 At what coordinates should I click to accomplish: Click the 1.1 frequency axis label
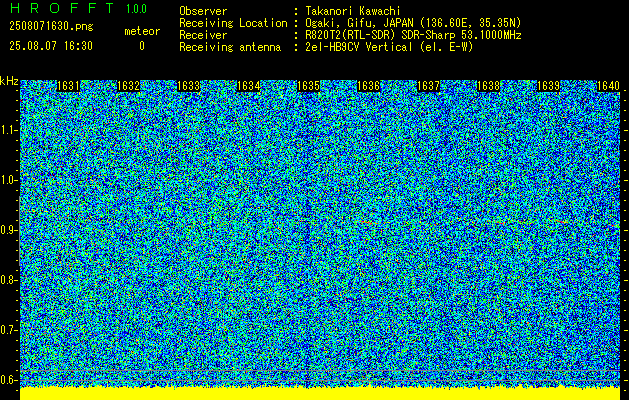click(8, 130)
